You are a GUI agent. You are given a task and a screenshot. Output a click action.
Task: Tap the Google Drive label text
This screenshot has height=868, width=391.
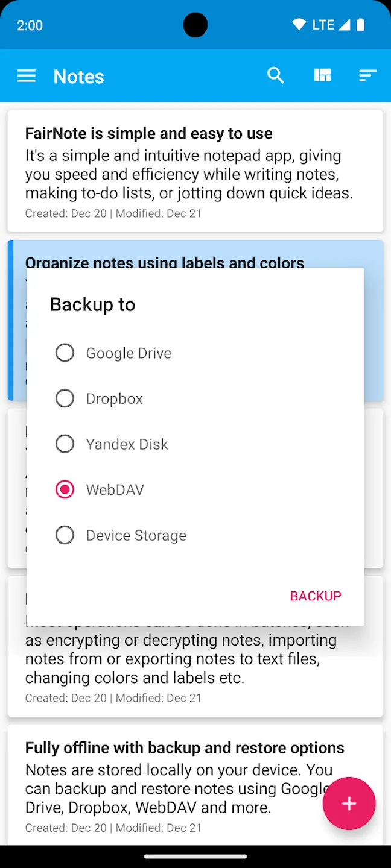129,353
